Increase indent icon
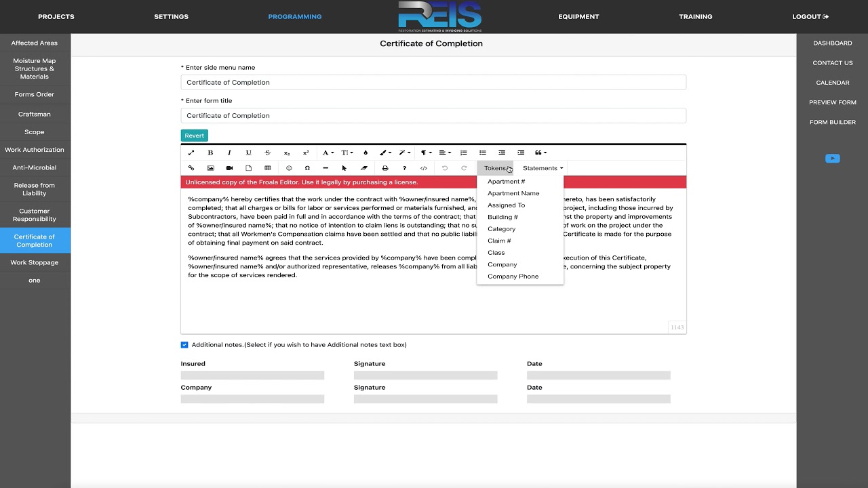This screenshot has height=488, width=868. click(521, 152)
